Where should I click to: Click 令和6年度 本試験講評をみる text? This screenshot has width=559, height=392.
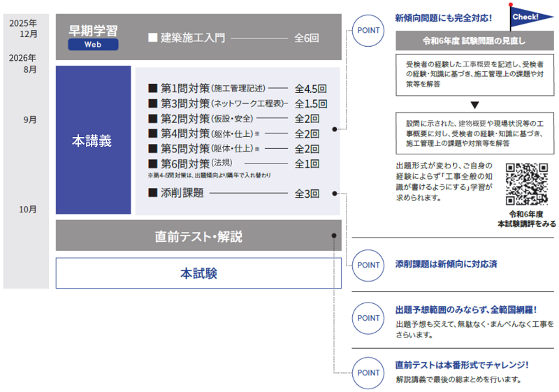point(527,219)
